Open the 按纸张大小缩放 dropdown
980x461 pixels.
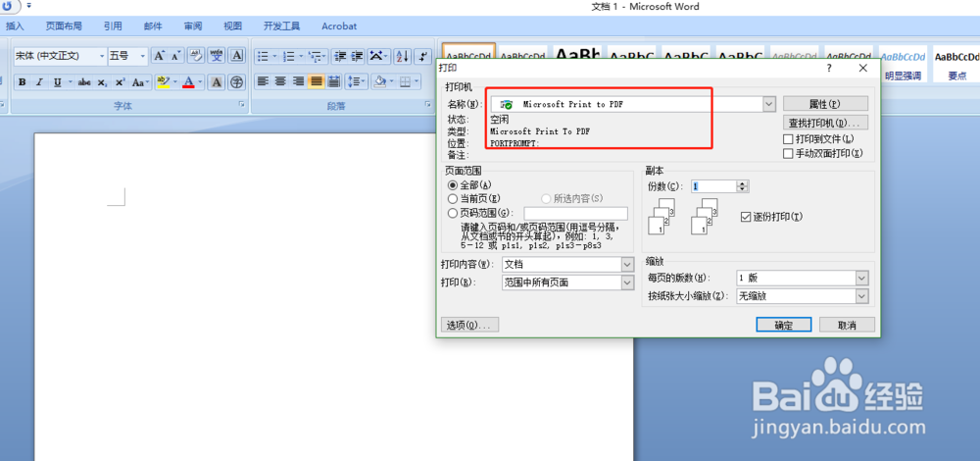click(x=861, y=295)
